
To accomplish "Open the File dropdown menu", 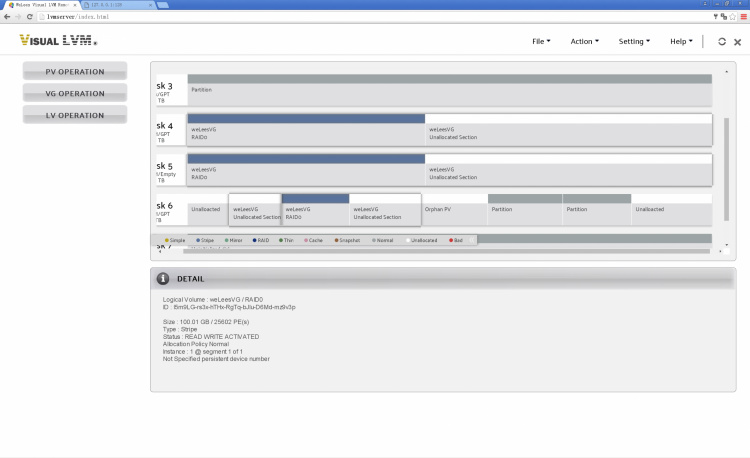I will click(x=541, y=42).
